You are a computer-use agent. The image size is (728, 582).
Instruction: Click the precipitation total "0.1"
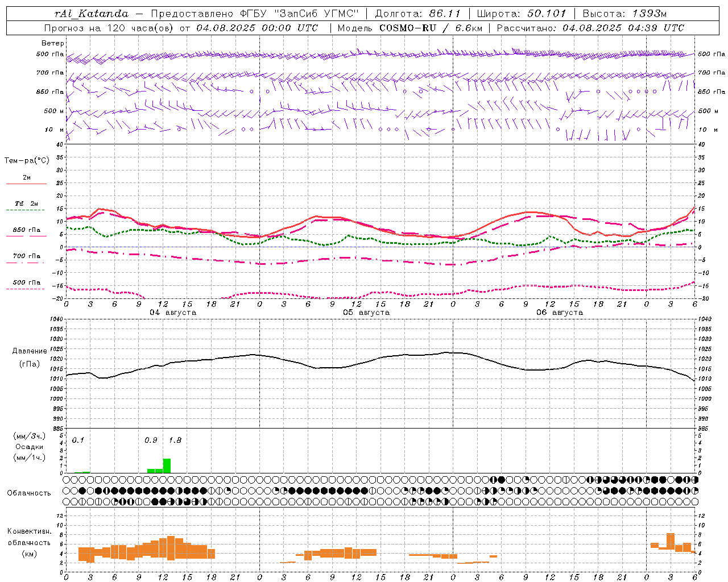click(78, 440)
